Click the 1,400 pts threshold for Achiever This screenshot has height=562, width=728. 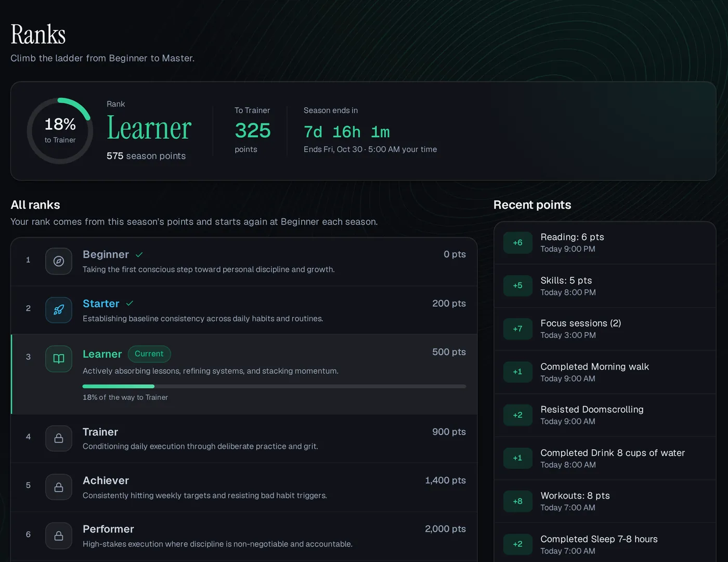[445, 480]
